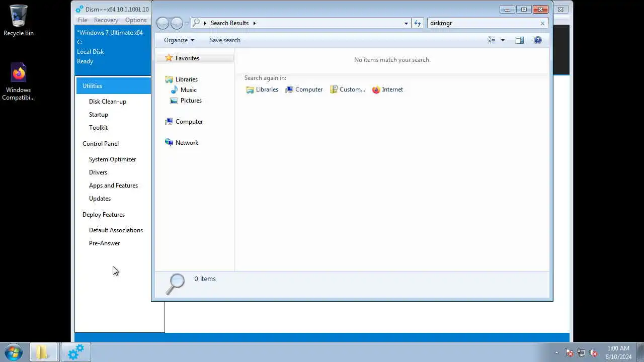Click the search magnifier icon in address bar
The height and width of the screenshot is (362, 644).
tap(197, 23)
